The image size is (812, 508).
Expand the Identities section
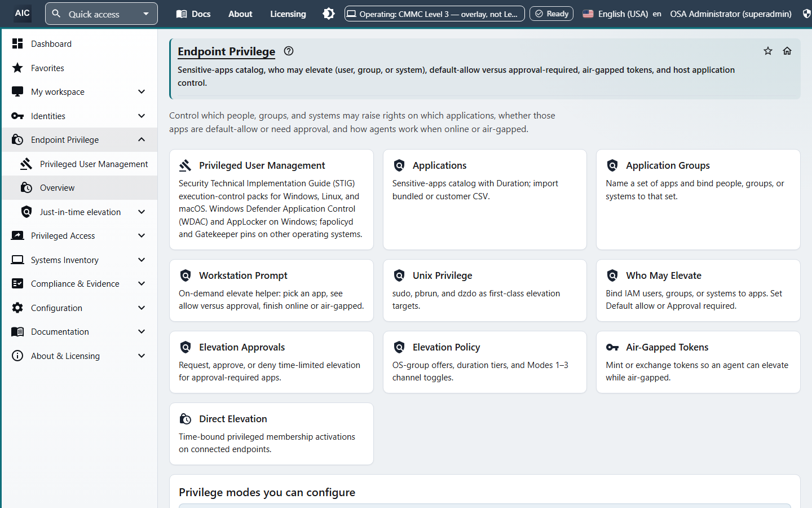click(142, 116)
